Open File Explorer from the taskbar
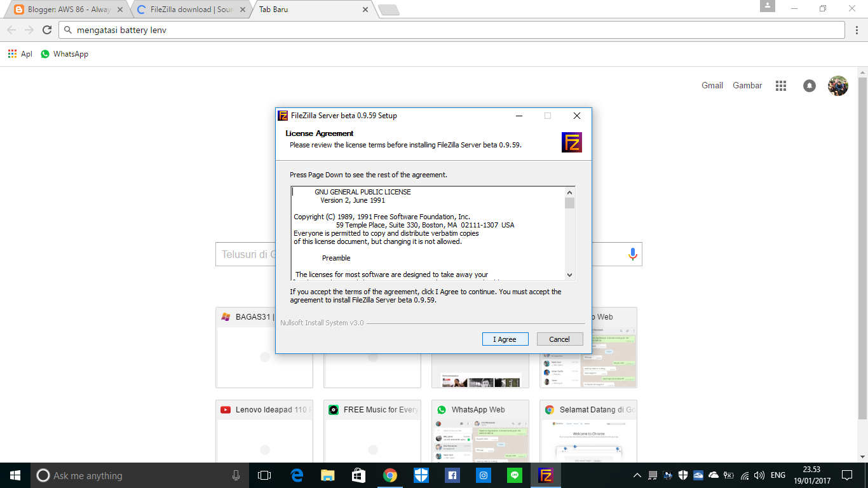868x488 pixels. (327, 475)
